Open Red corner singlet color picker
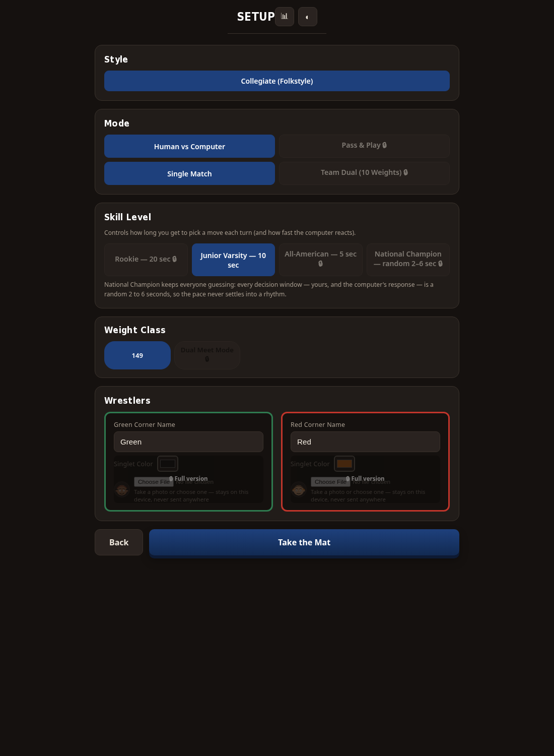This screenshot has height=756, width=554. coord(344,464)
